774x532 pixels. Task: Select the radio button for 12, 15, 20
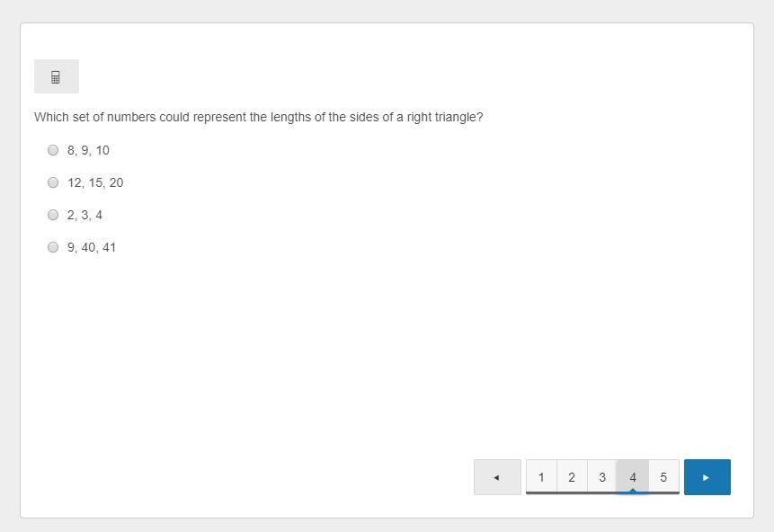coord(53,182)
